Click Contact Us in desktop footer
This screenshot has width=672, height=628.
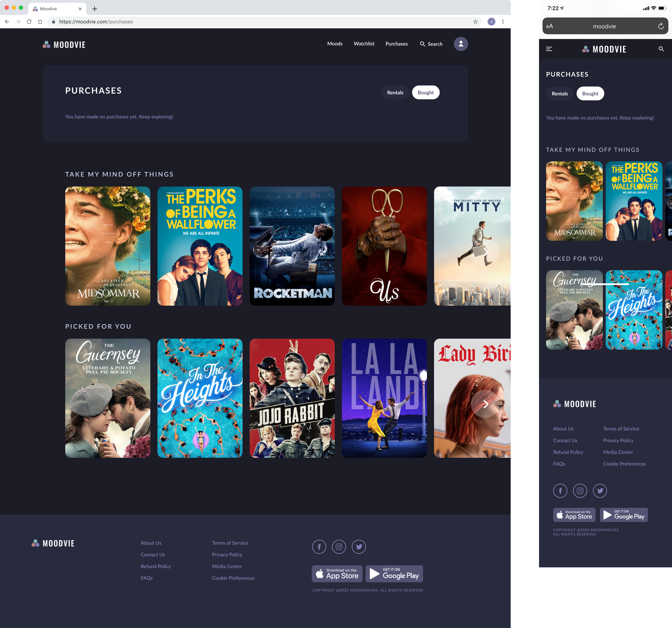point(153,555)
